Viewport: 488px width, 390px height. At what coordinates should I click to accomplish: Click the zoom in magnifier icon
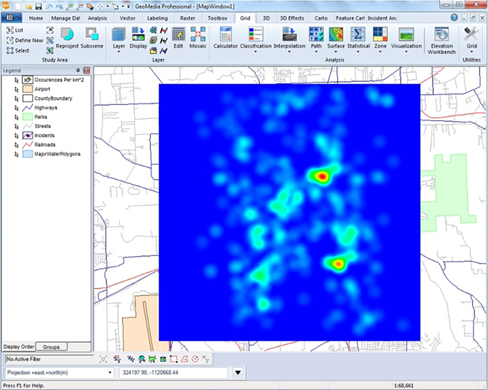click(x=69, y=6)
